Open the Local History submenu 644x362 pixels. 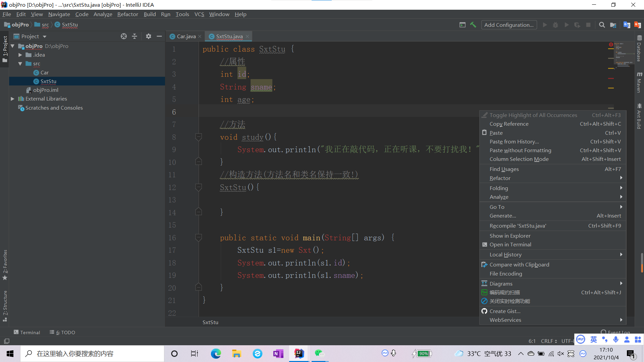(x=553, y=254)
